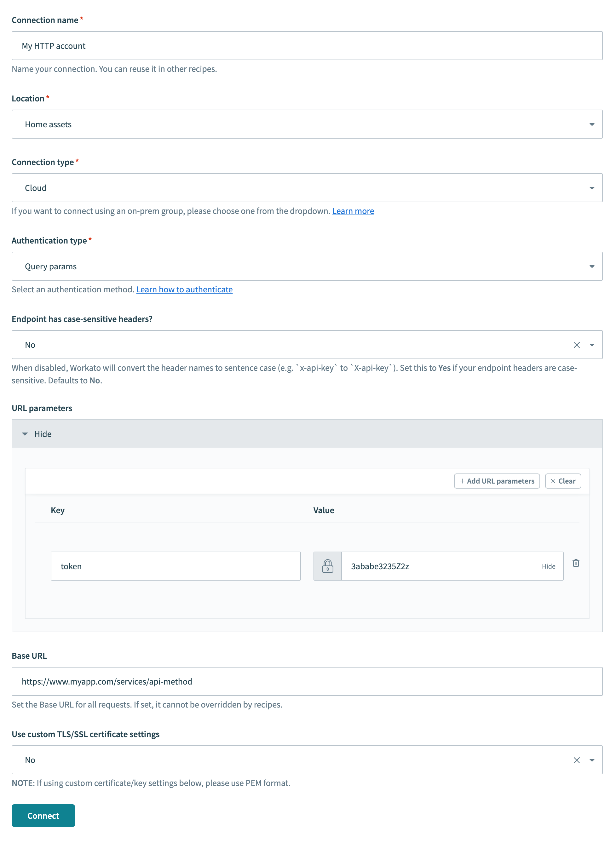Click the Connect button
The height and width of the screenshot is (843, 616).
pos(43,815)
